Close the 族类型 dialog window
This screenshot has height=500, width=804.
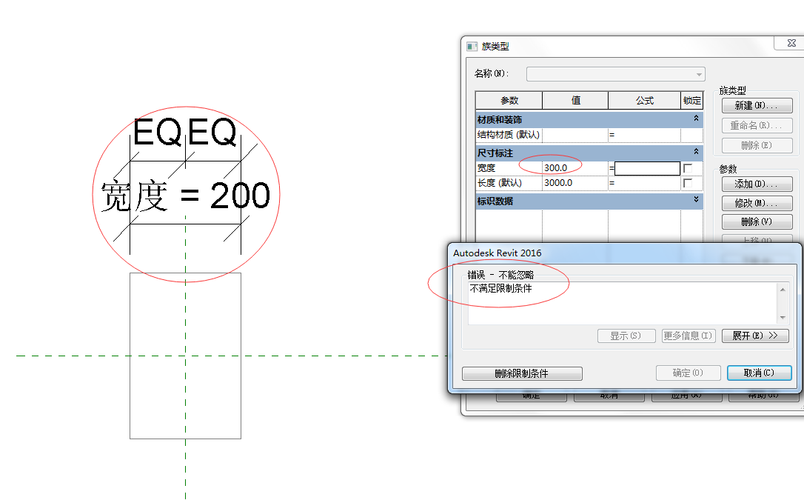pos(791,43)
